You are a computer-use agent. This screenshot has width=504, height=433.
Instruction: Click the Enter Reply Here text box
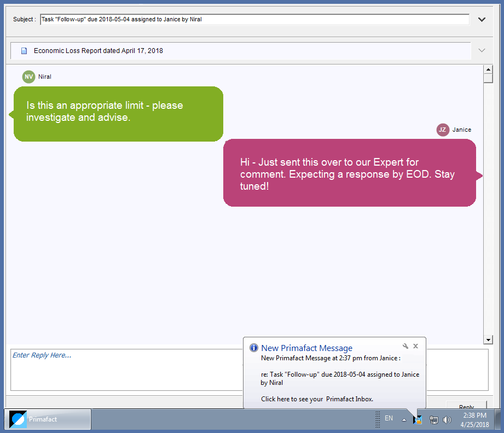pos(126,370)
